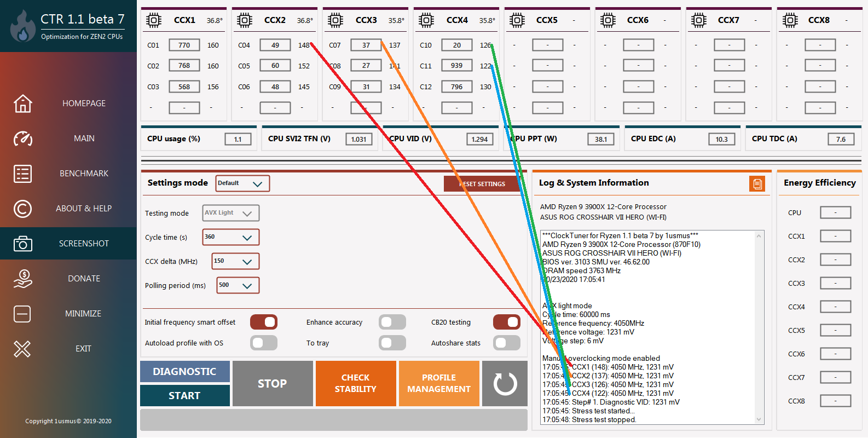Enable Autoload profile with OS
868x438 pixels.
(x=264, y=343)
